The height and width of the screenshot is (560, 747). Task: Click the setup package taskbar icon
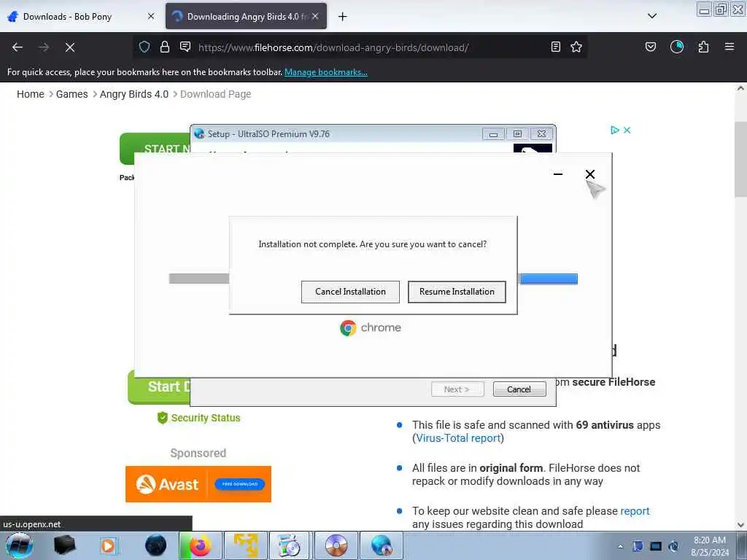point(289,545)
